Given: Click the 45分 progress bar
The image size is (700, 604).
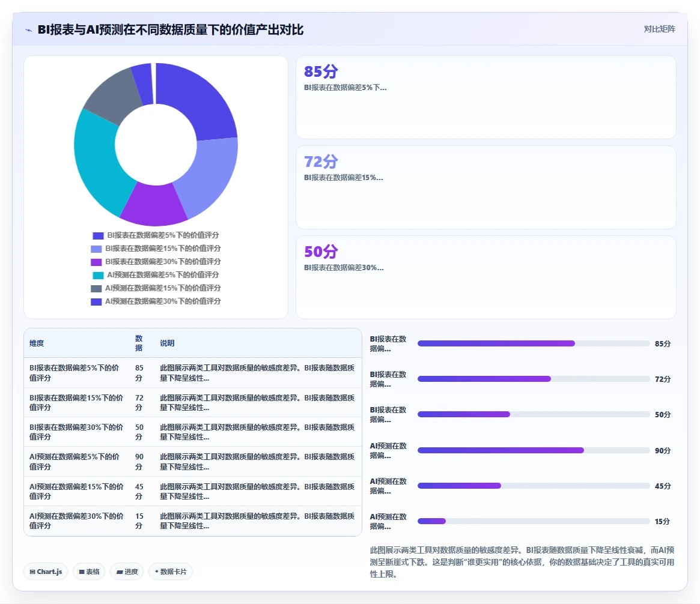Looking at the screenshot, I should pos(534,486).
